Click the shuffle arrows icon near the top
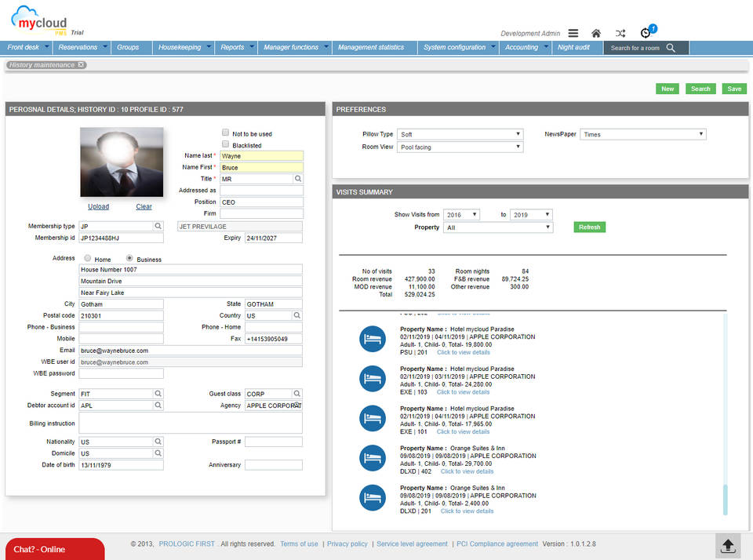The height and width of the screenshot is (560, 753). pos(620,33)
